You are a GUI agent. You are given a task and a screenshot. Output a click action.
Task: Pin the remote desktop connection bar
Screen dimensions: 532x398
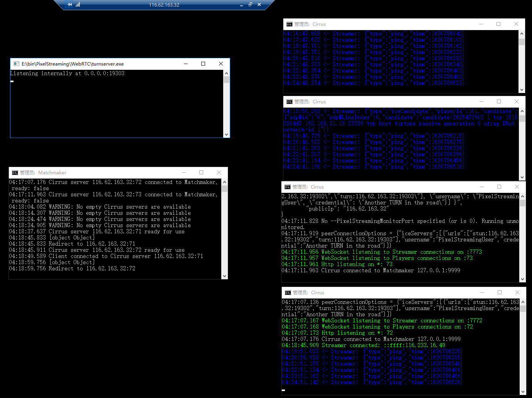pyautogui.click(x=69, y=5)
